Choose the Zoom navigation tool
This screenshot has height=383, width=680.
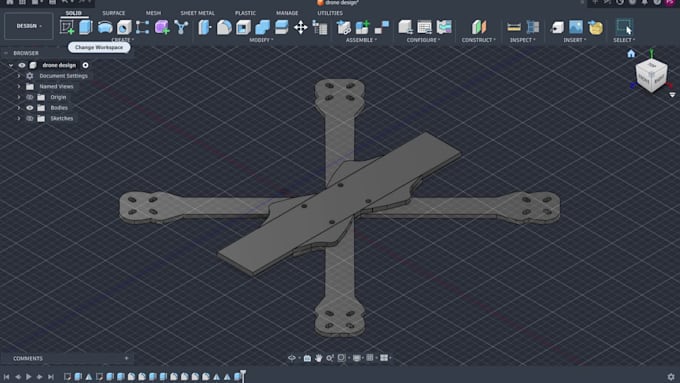click(x=330, y=358)
